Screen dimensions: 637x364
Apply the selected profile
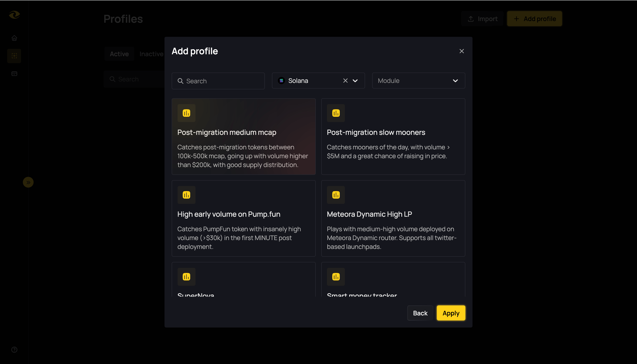tap(451, 313)
